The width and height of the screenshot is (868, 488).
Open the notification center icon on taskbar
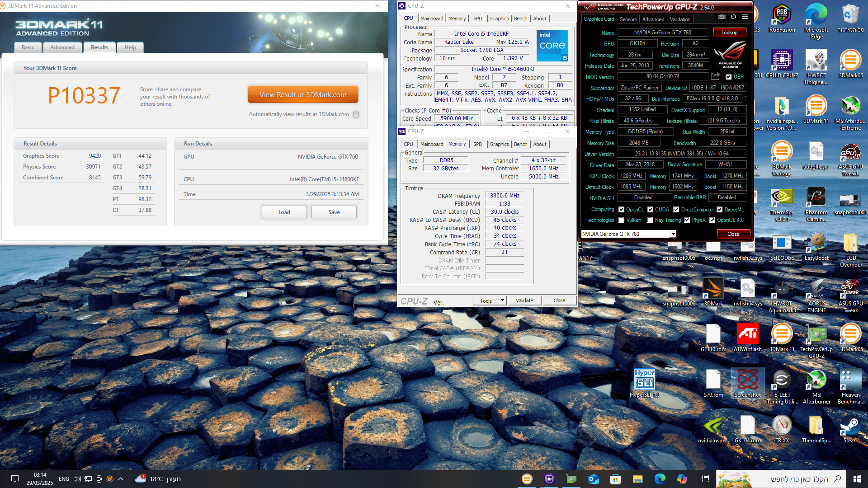14,479
